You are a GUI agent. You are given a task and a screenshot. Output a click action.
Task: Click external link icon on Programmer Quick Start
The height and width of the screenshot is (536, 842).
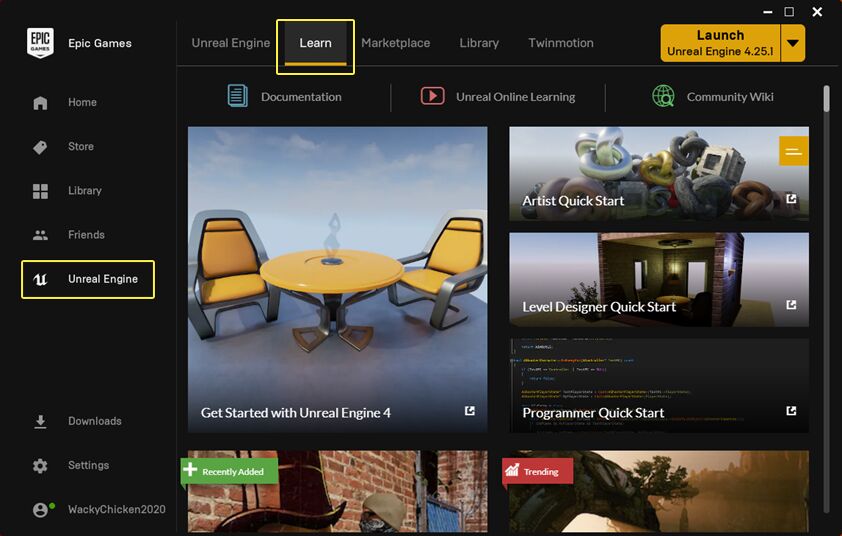(x=791, y=410)
